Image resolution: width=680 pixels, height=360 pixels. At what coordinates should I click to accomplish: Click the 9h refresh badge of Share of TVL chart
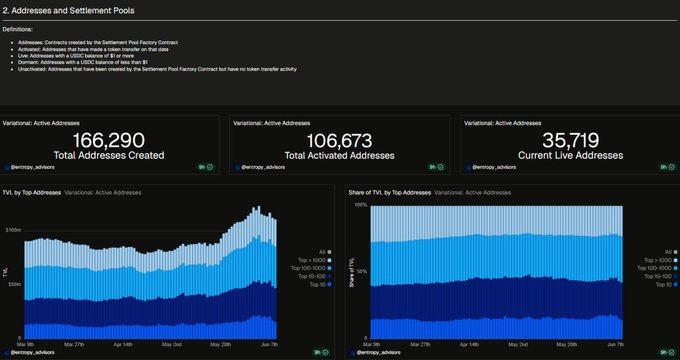[667, 353]
